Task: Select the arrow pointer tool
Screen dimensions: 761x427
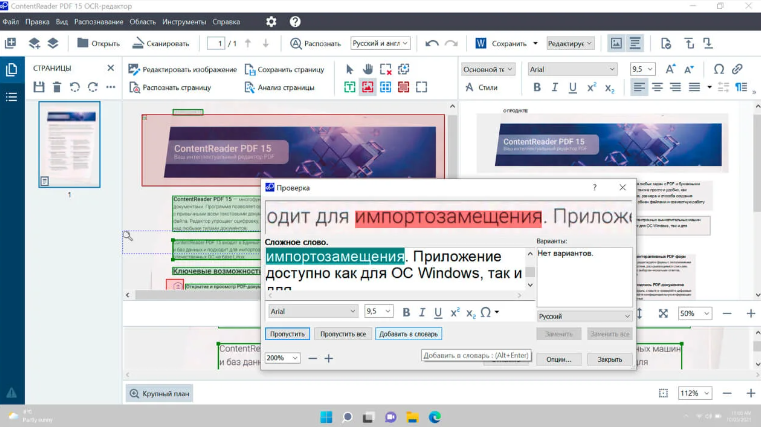Action: point(349,69)
